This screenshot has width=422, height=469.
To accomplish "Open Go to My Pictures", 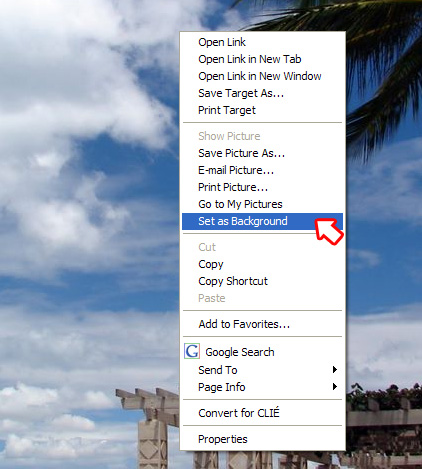I will click(262, 204).
